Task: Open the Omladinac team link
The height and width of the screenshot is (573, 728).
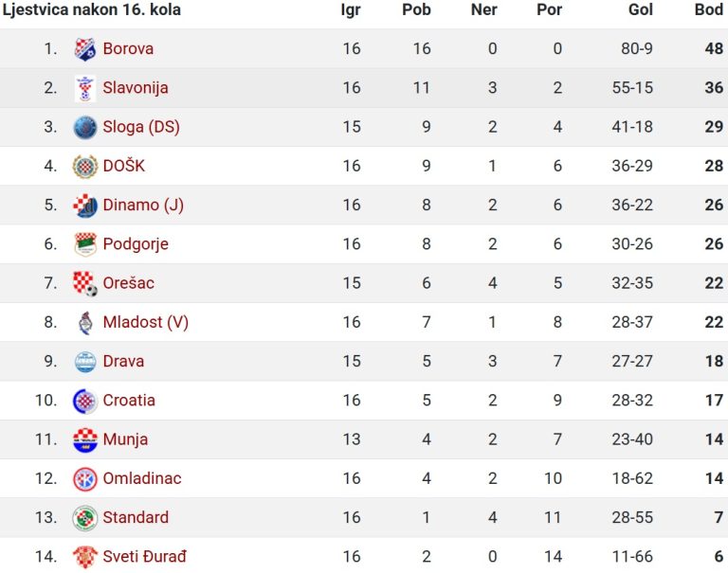Action: pos(141,478)
